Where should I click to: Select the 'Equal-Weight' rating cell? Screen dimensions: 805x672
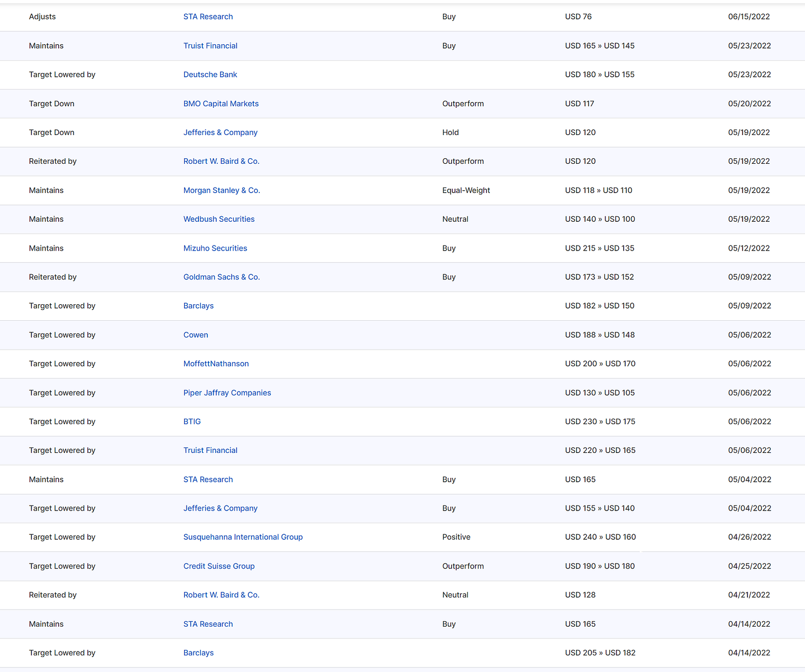(466, 190)
